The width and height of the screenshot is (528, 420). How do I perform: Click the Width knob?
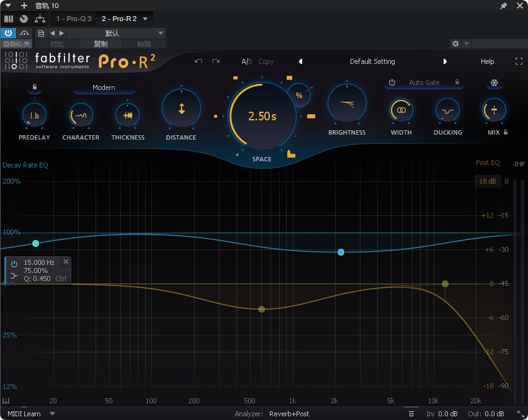click(x=401, y=110)
